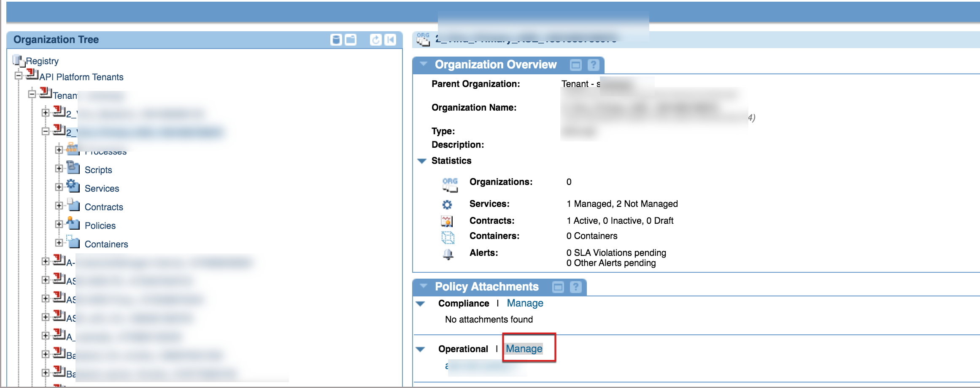Expand the Services folder node

coord(59,187)
